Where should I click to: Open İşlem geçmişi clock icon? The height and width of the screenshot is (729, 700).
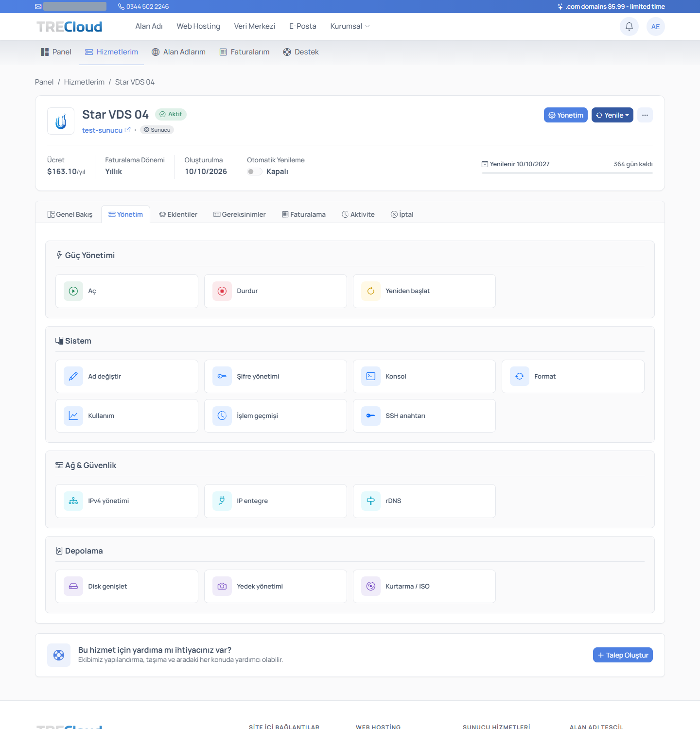(222, 416)
